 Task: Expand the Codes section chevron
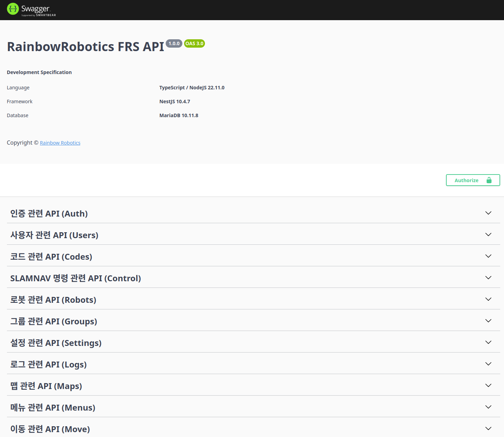pos(488,256)
